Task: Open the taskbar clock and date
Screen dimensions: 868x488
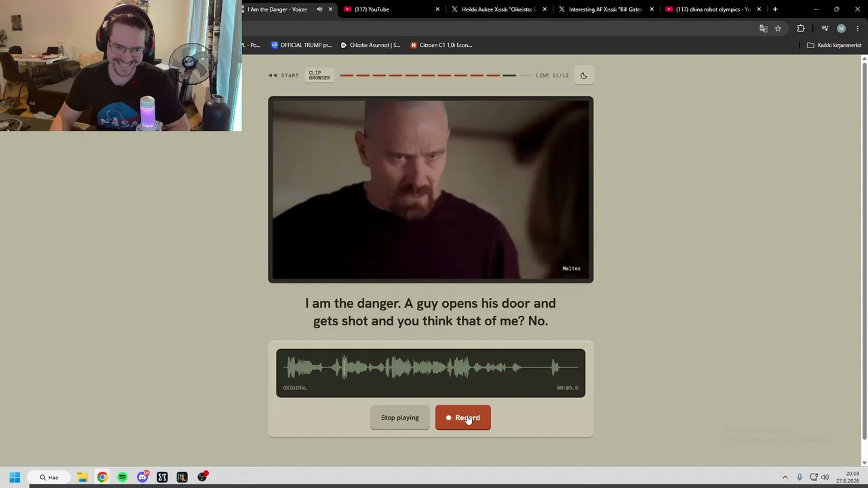Action: (x=848, y=477)
